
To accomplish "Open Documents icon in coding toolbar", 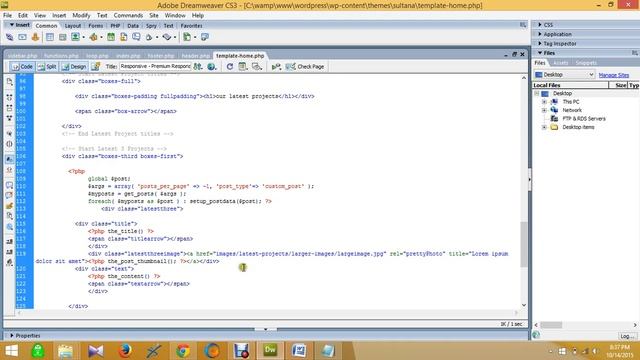I will click(x=9, y=82).
